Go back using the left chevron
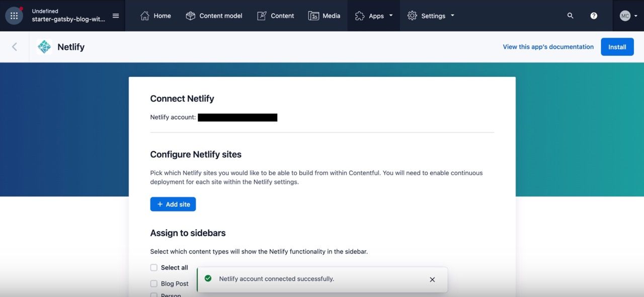The width and height of the screenshot is (644, 297). [15, 47]
